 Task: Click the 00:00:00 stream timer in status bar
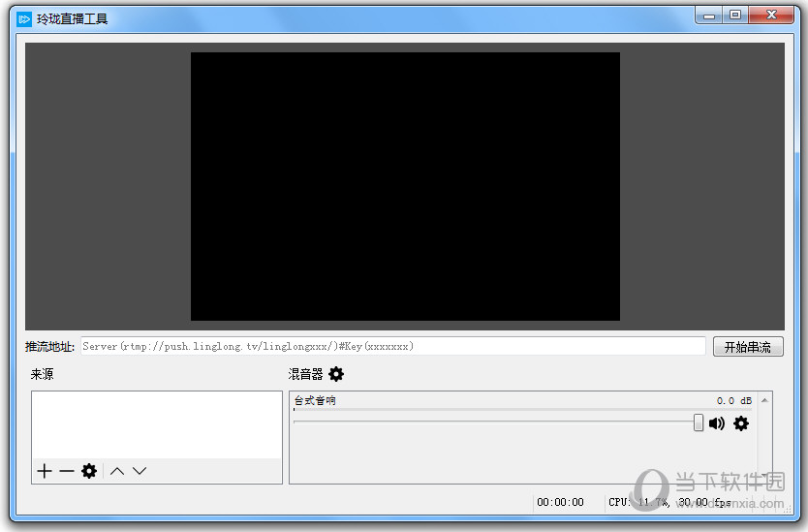coord(560,502)
